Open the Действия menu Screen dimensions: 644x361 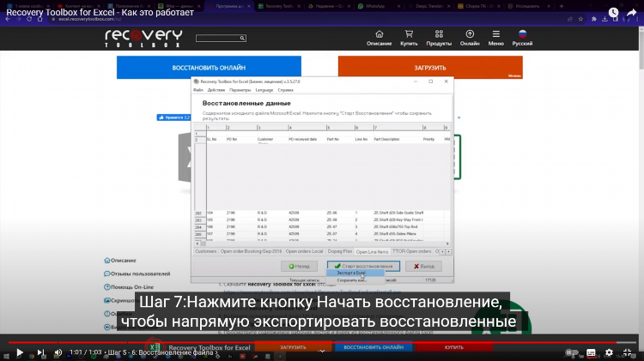(x=216, y=90)
